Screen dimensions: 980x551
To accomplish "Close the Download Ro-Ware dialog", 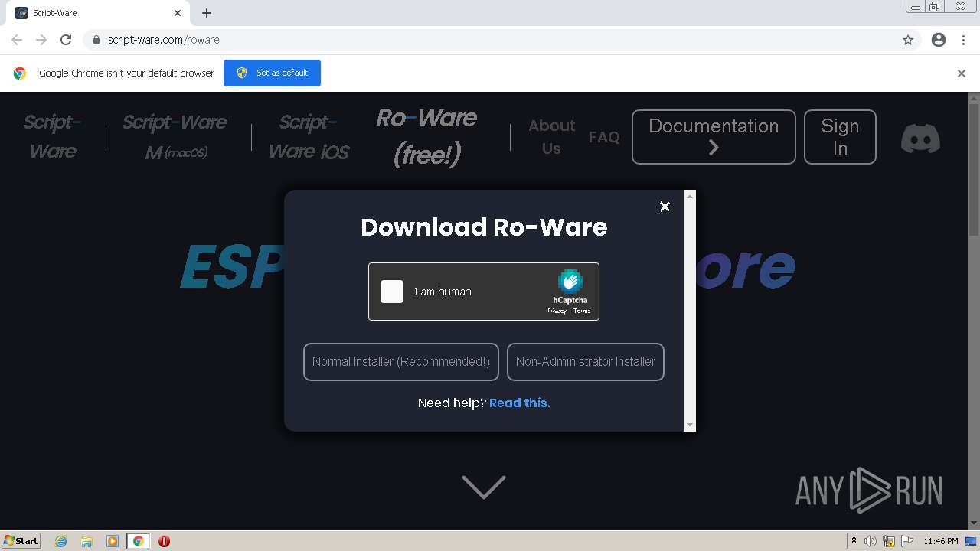I will (x=665, y=207).
